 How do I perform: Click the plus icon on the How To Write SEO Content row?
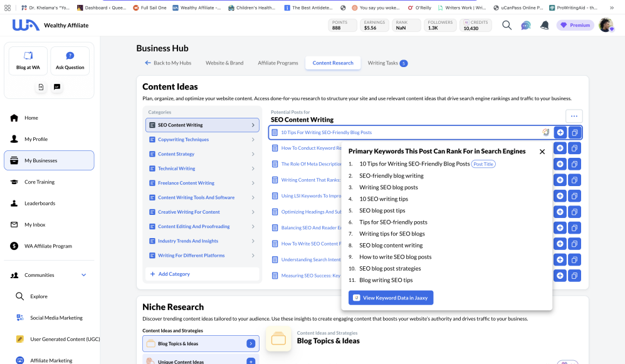pyautogui.click(x=560, y=244)
